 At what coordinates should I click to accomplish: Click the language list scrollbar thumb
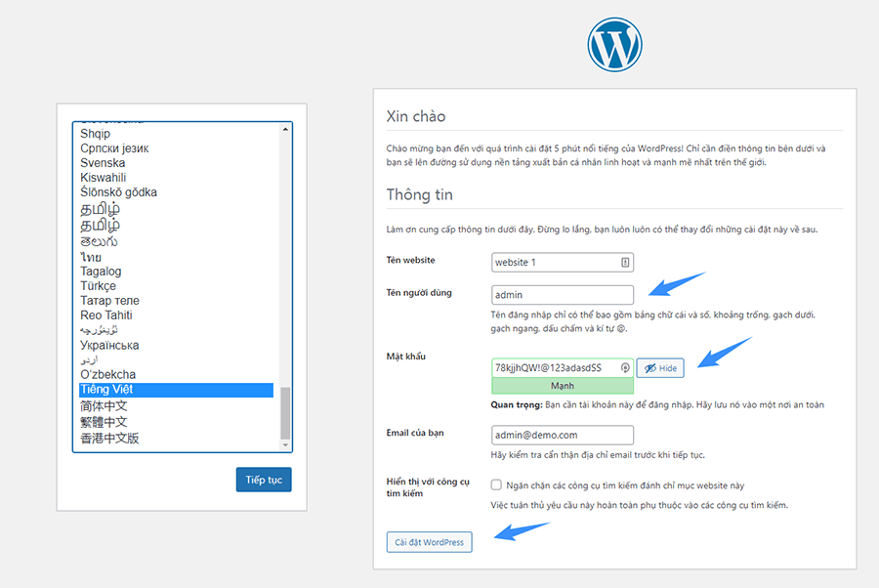tap(285, 412)
